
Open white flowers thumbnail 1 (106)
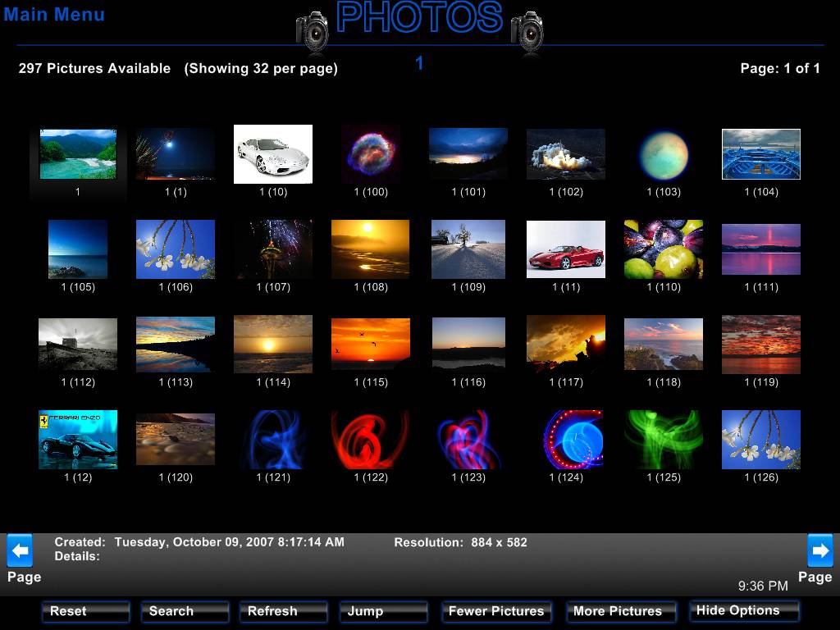(176, 249)
